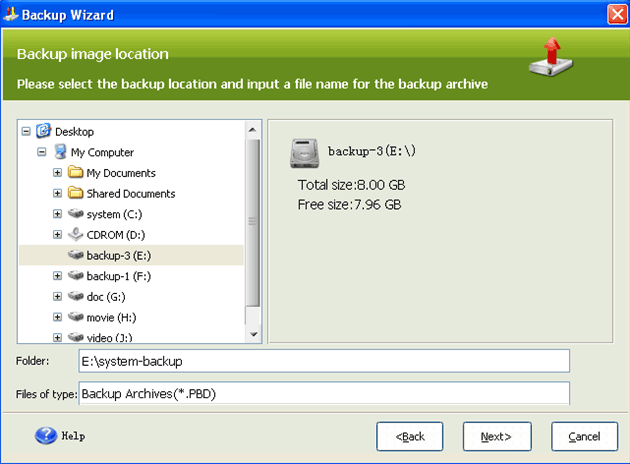Cancel the Backup Wizard
630x464 pixels.
[585, 436]
